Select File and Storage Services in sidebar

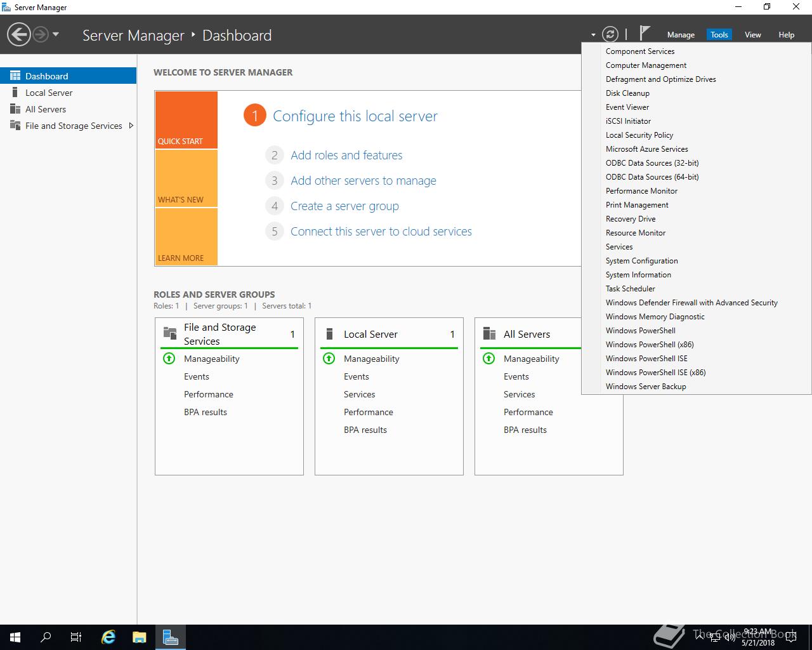pos(68,126)
